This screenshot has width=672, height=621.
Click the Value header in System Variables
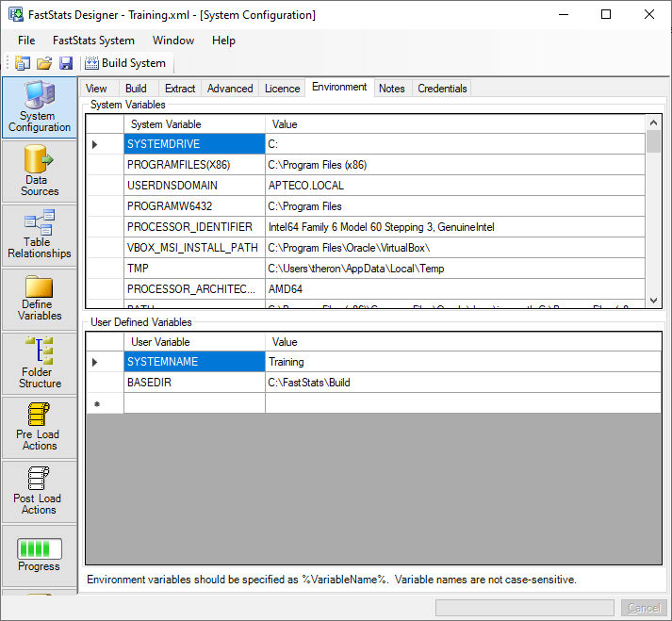(454, 124)
